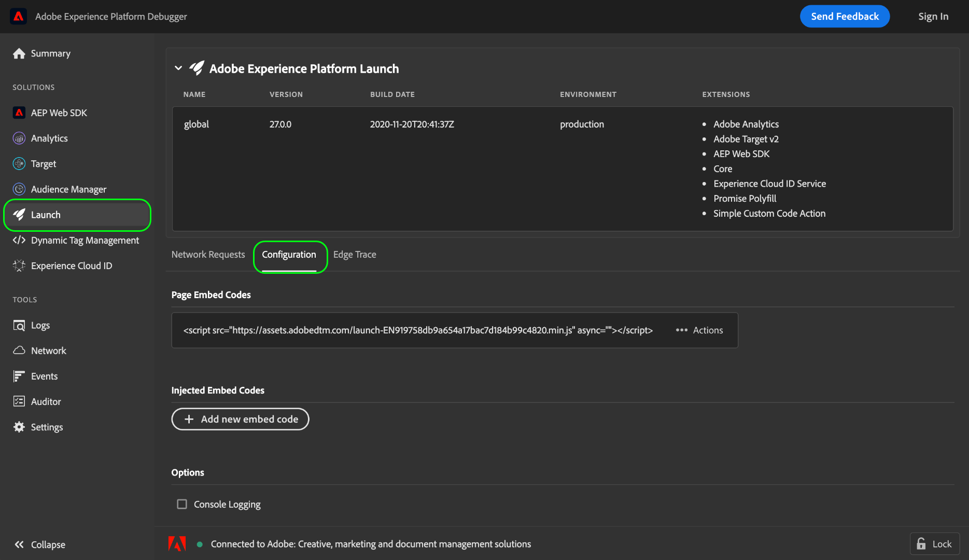Viewport: 969px width, 560px height.
Task: Click Add new embed code button
Action: 240,419
